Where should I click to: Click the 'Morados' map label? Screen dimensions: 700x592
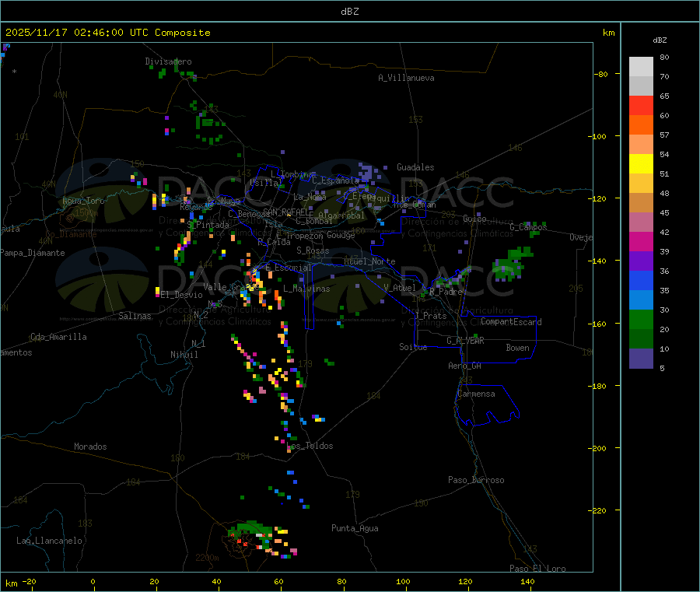90,447
